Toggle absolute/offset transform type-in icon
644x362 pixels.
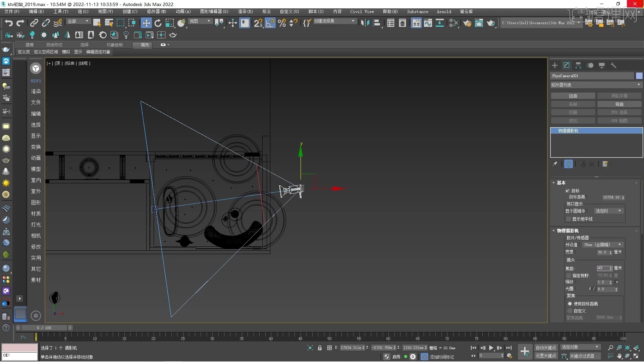coord(329,348)
